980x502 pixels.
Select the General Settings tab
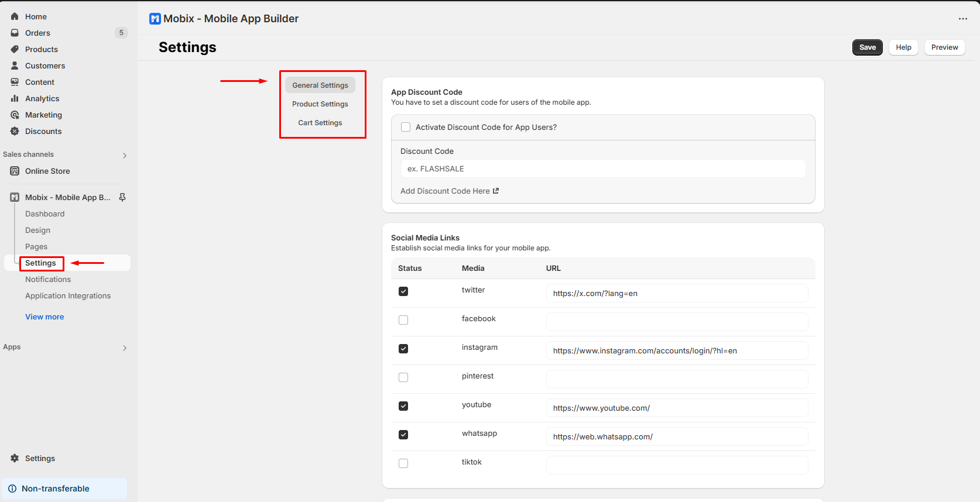(x=320, y=85)
